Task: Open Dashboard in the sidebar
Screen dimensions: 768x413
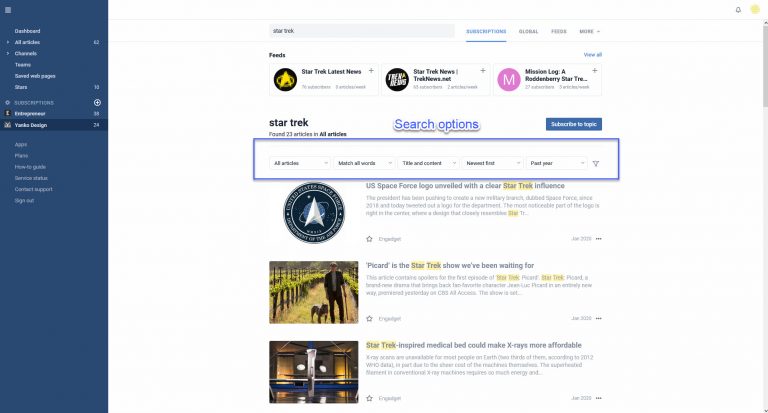Action: point(27,31)
